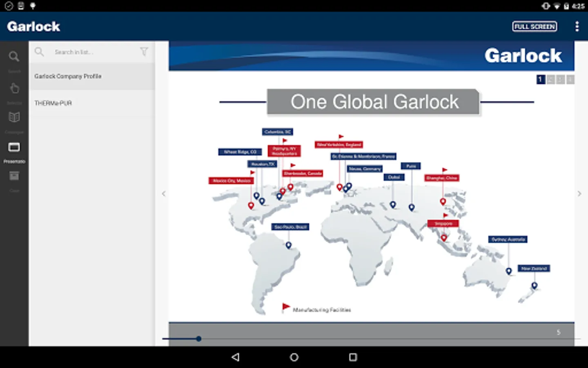Screen dimensions: 588x368
Task: Click the Columbia, SC map label
Action: pos(278,132)
